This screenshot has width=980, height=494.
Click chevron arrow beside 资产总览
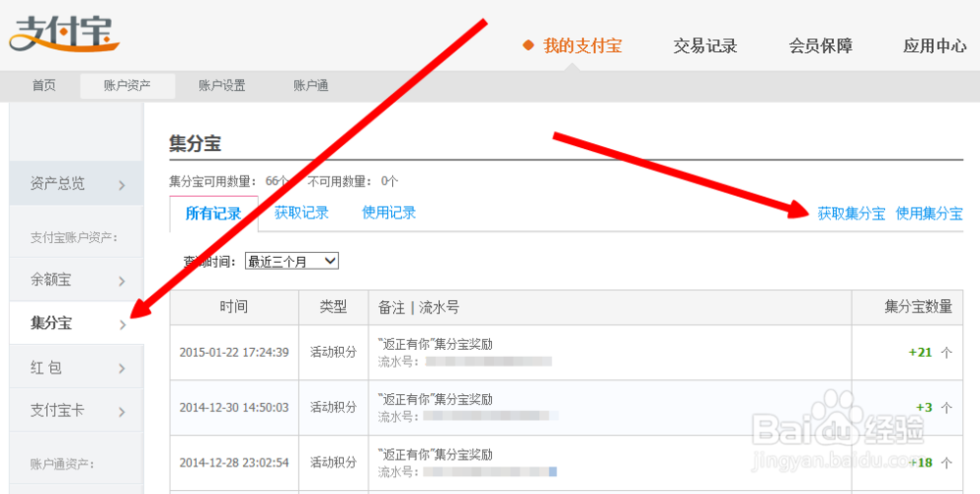coord(122,185)
